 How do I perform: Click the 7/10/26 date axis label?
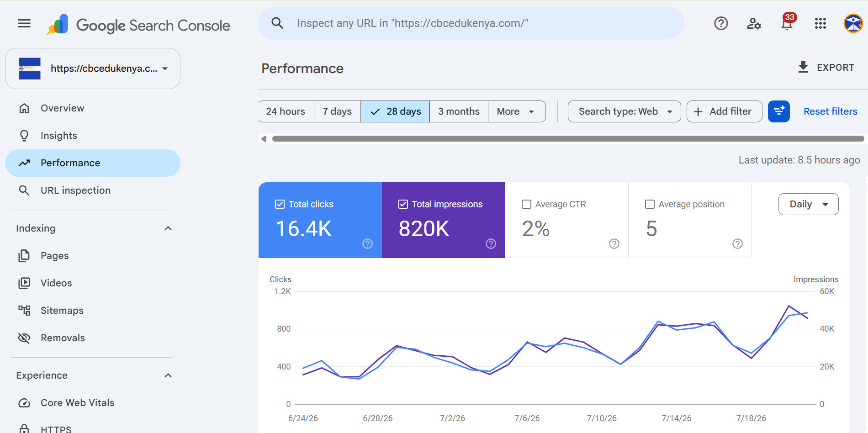click(602, 418)
